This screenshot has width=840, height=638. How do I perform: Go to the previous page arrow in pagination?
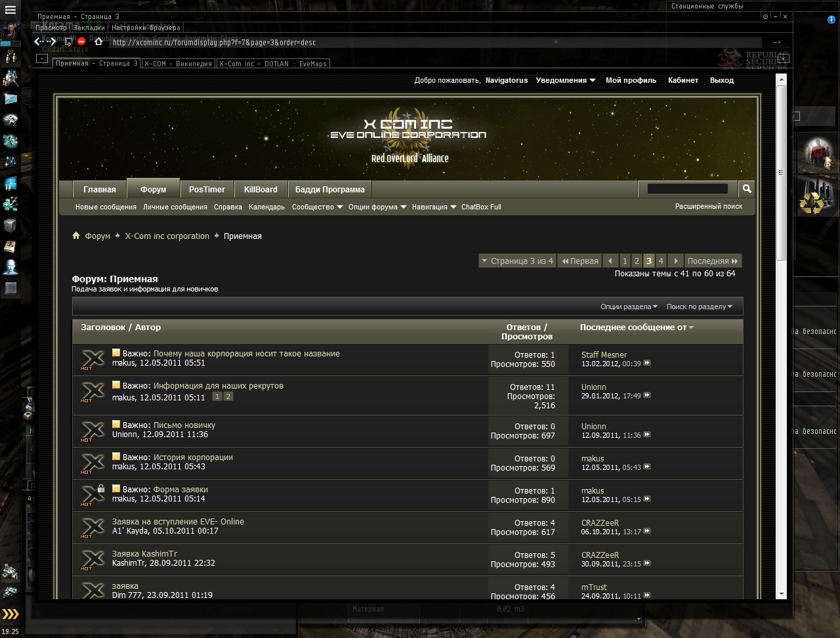pyautogui.click(x=610, y=261)
